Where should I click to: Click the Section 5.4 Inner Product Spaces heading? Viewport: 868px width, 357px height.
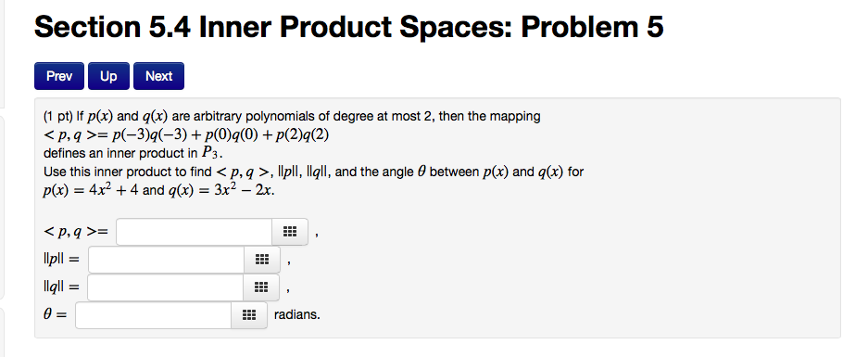[348, 27]
